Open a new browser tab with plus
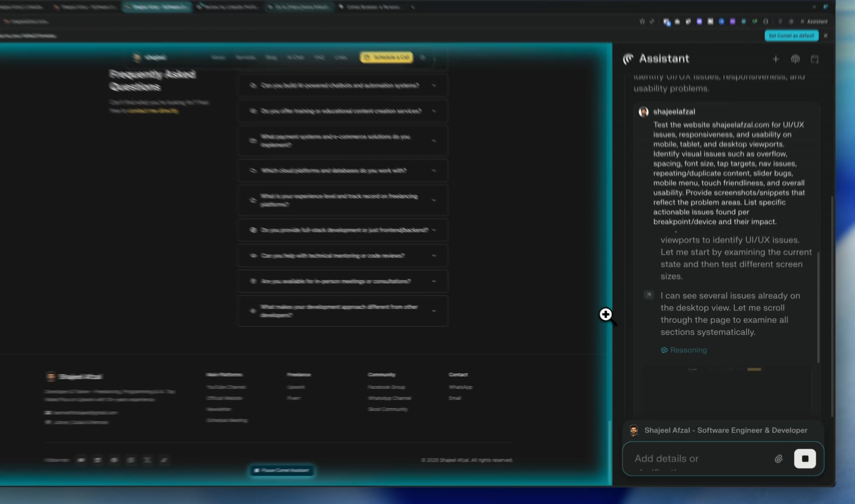Image resolution: width=855 pixels, height=504 pixels. pyautogui.click(x=413, y=7)
